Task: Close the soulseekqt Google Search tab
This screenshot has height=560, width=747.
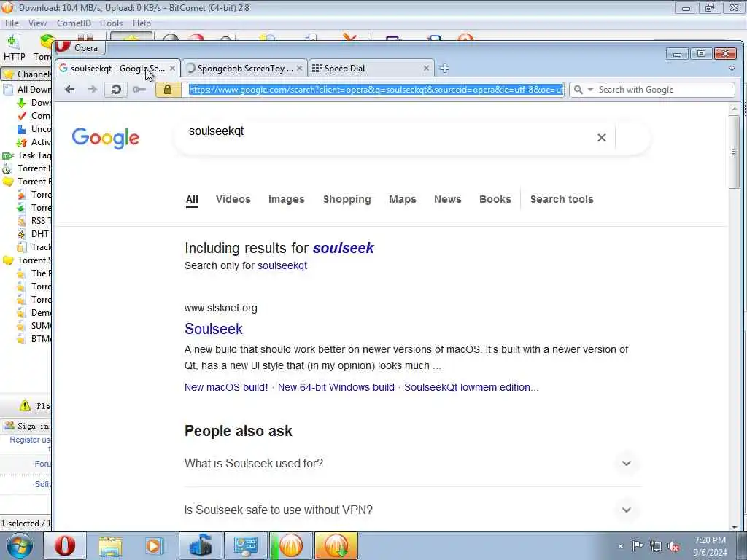Action: (172, 69)
